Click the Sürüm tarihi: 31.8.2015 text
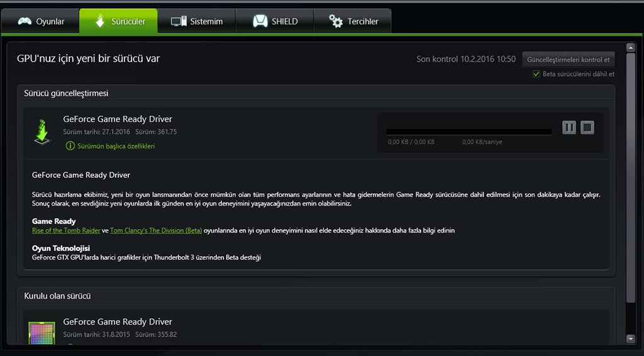 pos(96,335)
